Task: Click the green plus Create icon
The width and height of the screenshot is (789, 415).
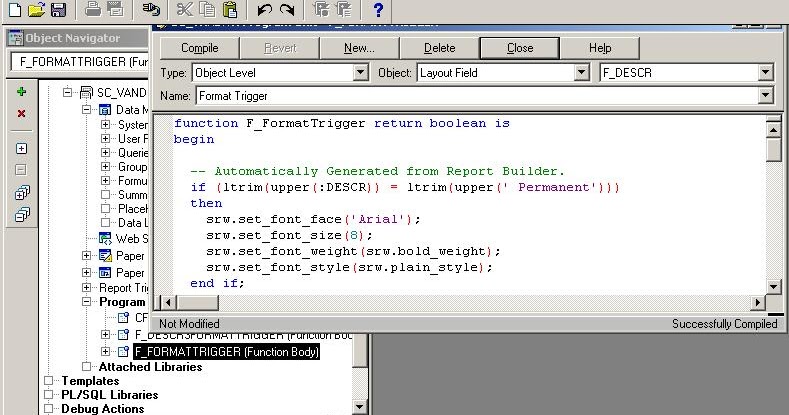Action: (21, 92)
